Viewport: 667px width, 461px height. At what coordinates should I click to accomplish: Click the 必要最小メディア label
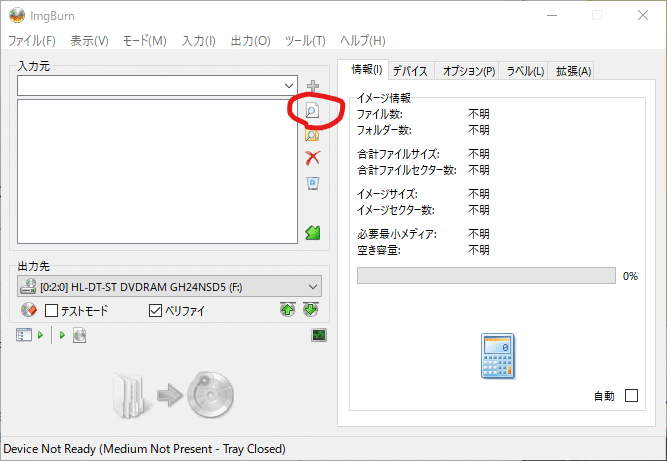397,234
